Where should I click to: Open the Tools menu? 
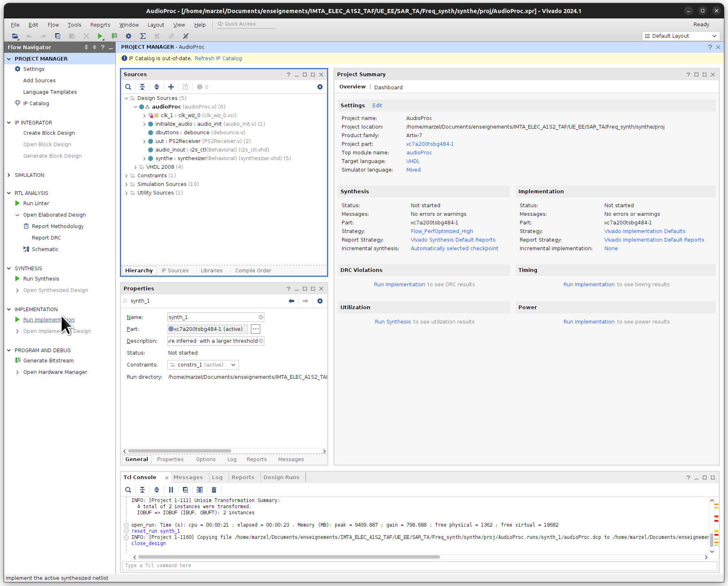[x=74, y=25]
